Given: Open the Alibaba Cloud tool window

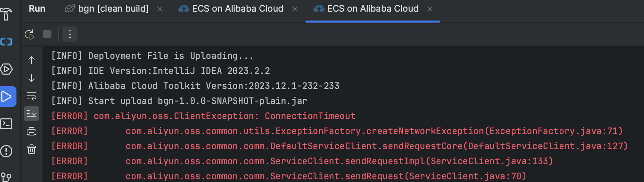Looking at the screenshot, I should click(x=6, y=42).
